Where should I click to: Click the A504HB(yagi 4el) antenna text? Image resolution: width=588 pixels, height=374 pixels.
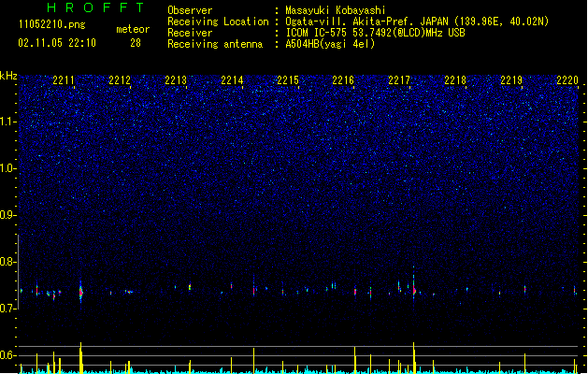pos(330,44)
